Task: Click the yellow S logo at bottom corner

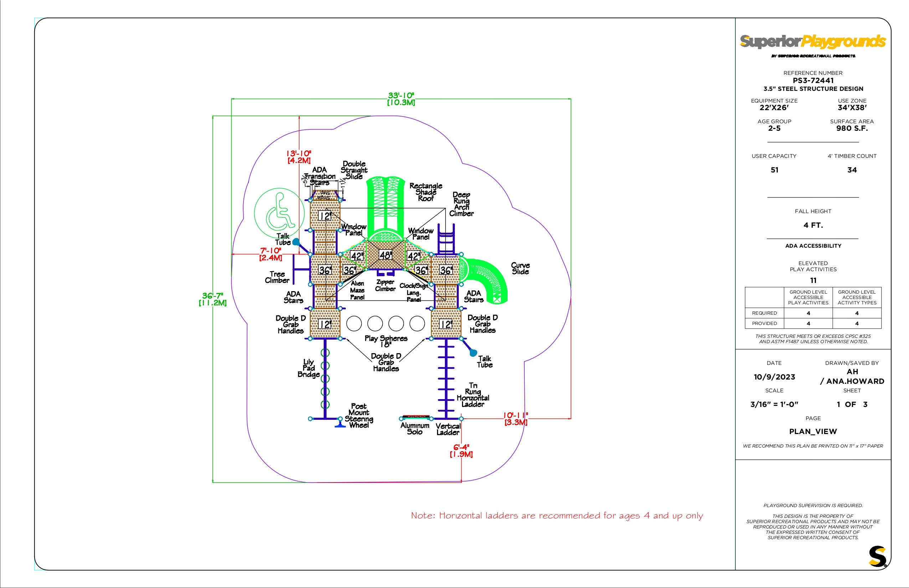Action: click(877, 557)
